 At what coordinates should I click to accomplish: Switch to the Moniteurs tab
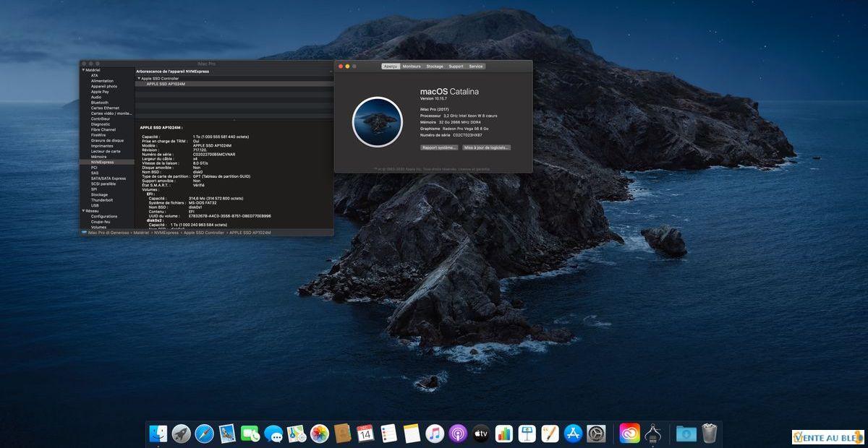(x=412, y=66)
